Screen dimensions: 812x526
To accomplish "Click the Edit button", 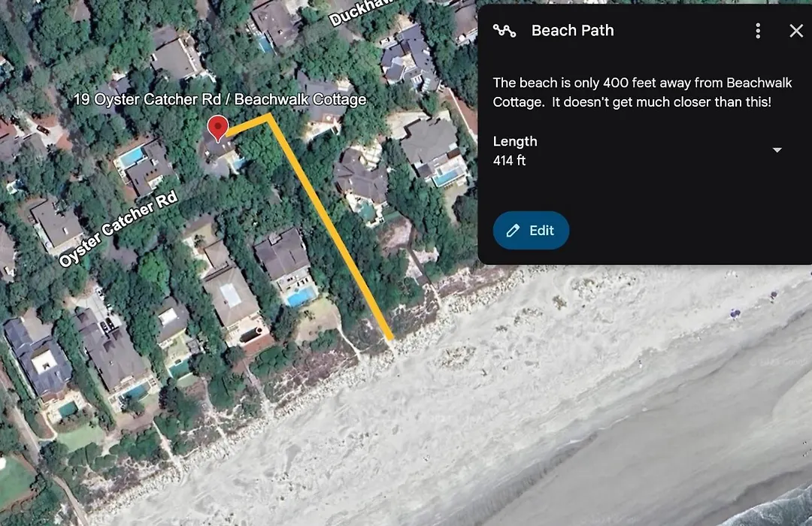I will tap(531, 231).
